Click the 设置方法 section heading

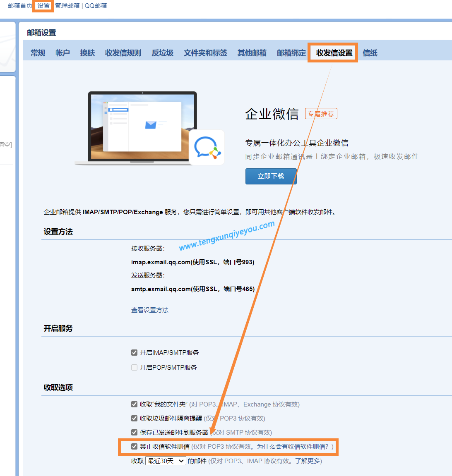coord(58,232)
